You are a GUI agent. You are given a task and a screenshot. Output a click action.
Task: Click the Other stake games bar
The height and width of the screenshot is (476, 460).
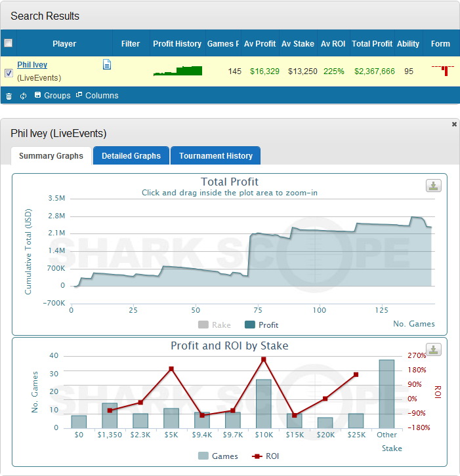(387, 394)
